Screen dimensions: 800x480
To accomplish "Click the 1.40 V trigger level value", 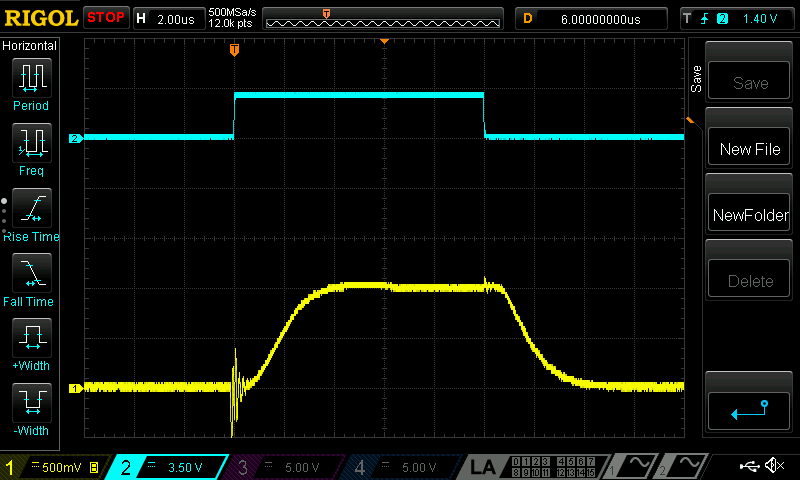I will pyautogui.click(x=760, y=19).
